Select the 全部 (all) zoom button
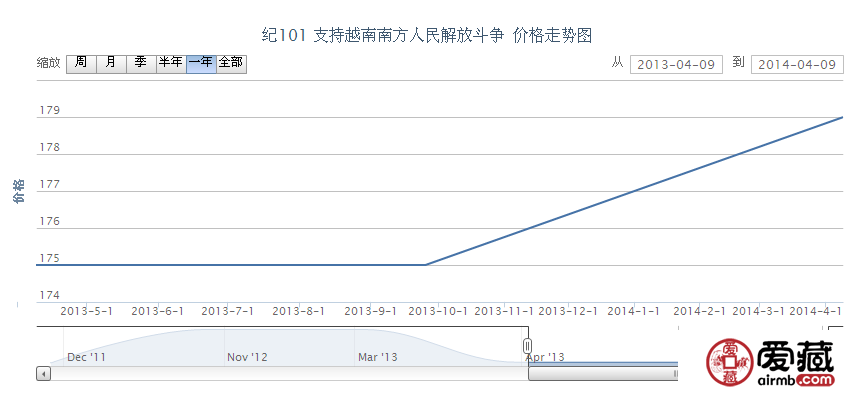863x395 pixels. (231, 64)
